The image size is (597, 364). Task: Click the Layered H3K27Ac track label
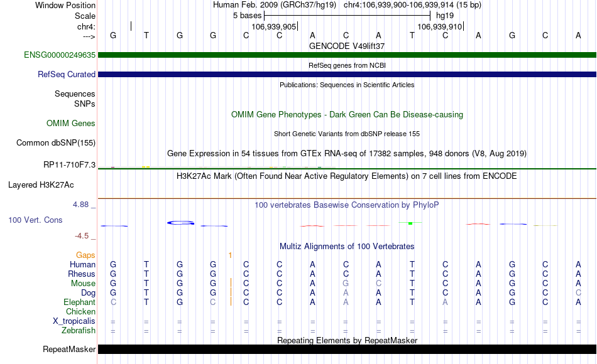point(41,185)
